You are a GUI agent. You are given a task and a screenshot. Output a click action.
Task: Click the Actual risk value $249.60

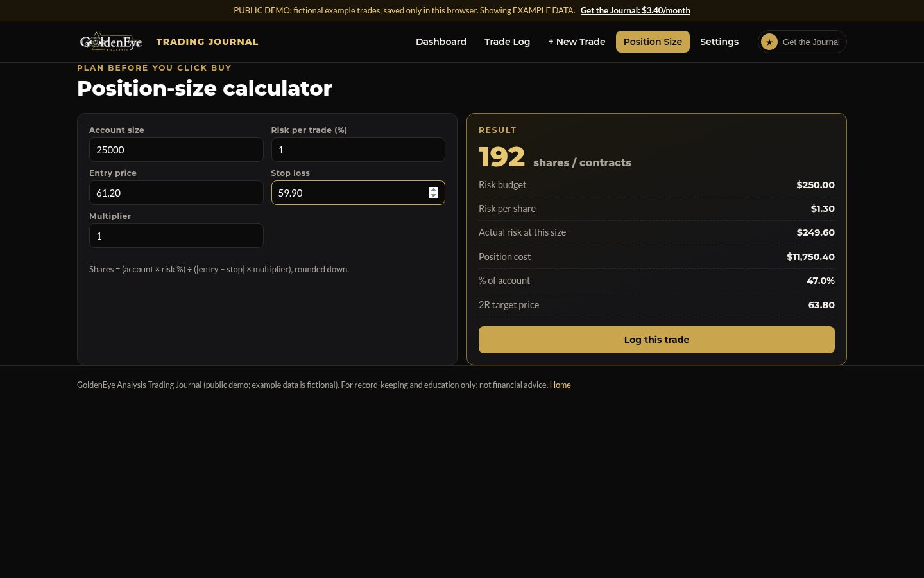point(816,232)
